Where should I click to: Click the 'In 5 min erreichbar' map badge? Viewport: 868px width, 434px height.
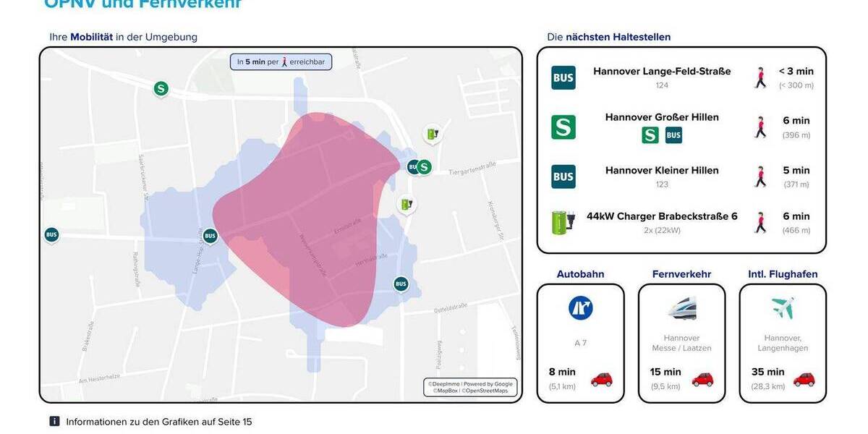[x=281, y=62]
